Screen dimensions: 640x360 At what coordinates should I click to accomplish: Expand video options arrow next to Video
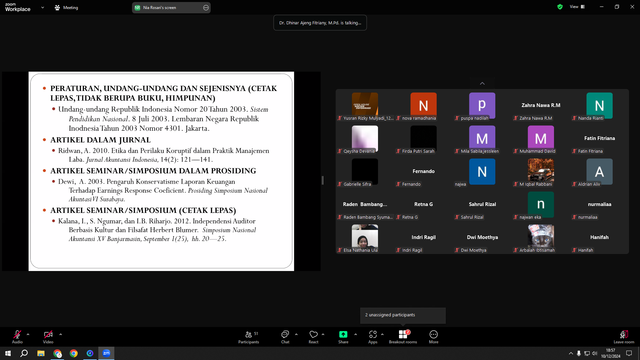[x=60, y=334]
